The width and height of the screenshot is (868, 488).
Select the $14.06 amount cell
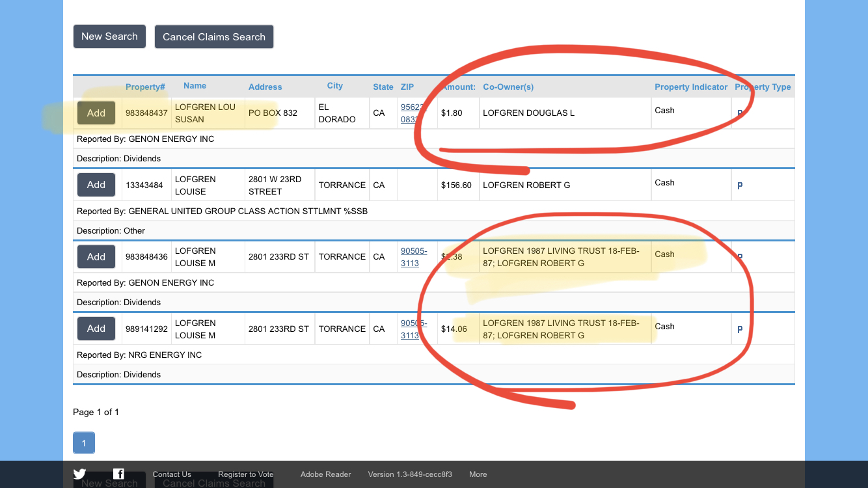coord(458,329)
